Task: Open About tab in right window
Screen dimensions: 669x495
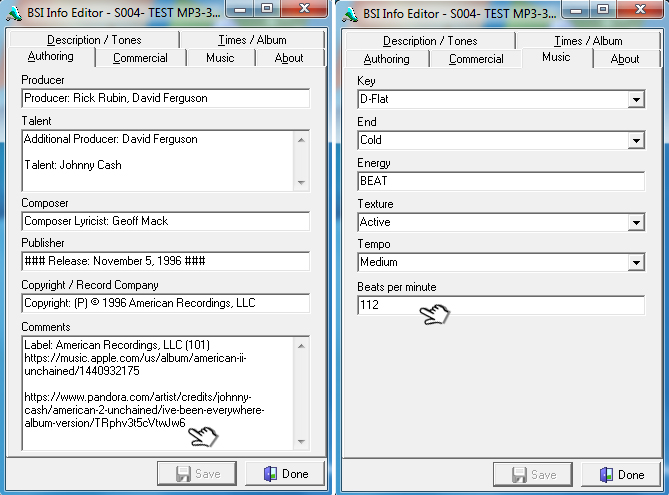Action: (x=625, y=59)
